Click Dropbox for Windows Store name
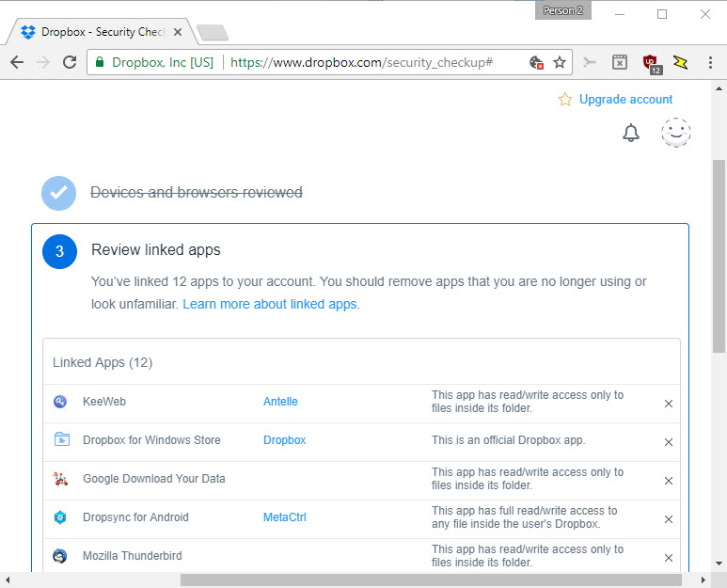 151,440
